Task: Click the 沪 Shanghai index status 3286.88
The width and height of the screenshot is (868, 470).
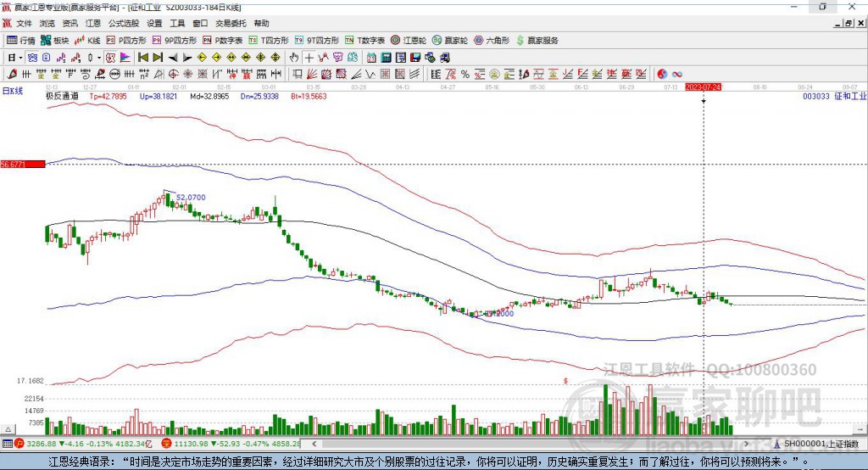Action: click(x=83, y=444)
